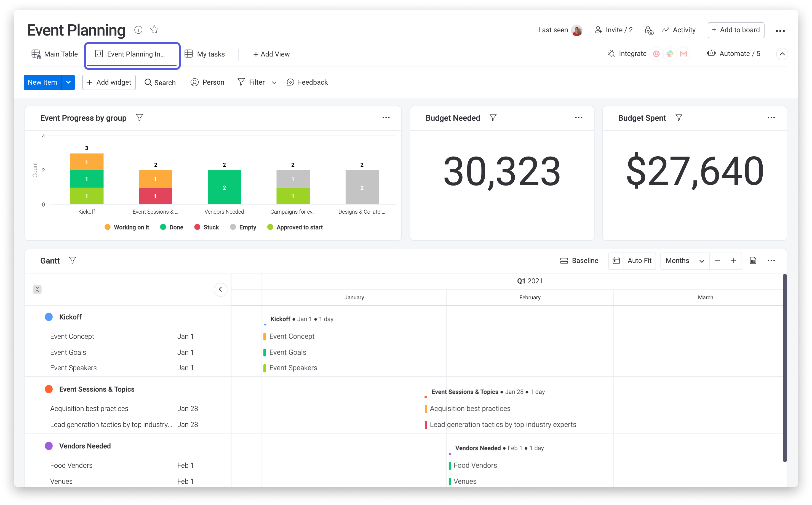812x505 pixels.
Task: Click the Slack integration icon
Action: coord(670,54)
